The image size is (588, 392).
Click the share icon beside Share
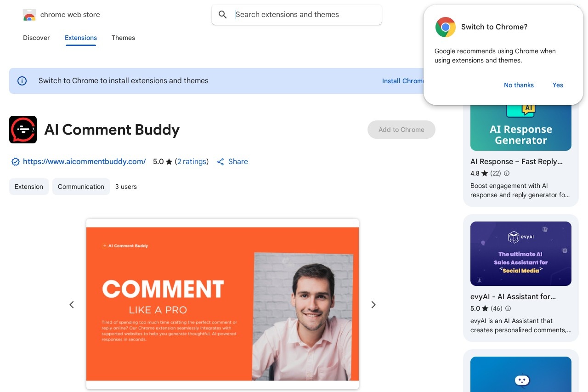(x=220, y=162)
